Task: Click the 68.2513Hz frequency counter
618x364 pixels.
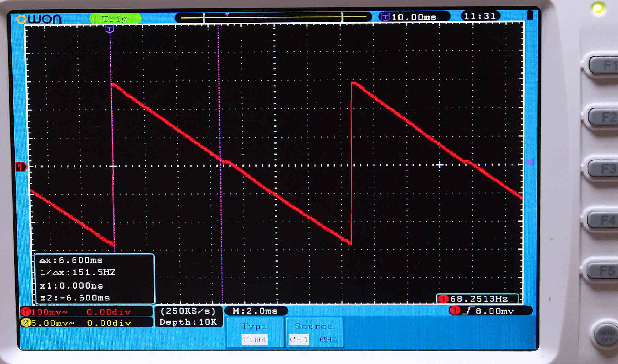Action: pos(478,299)
